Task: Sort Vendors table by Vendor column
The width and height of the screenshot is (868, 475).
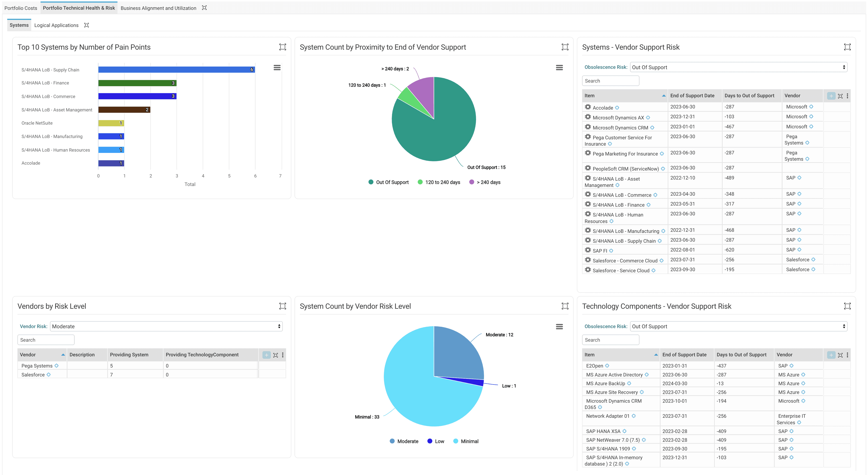Action: coord(42,355)
